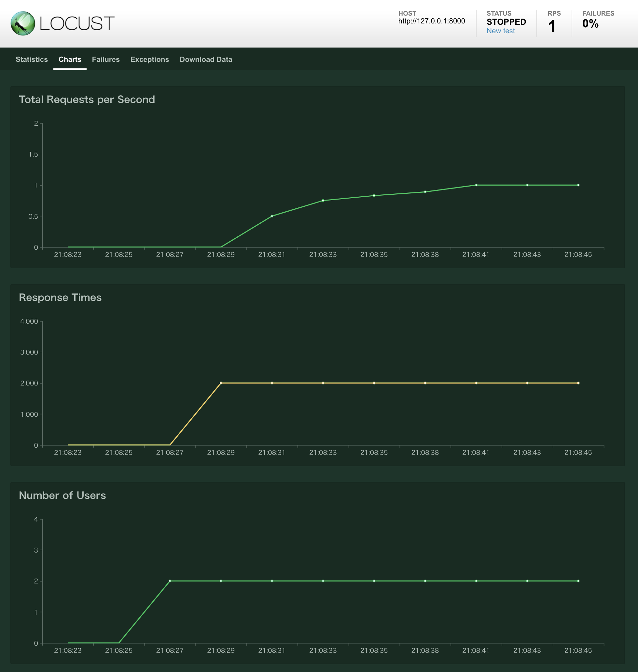The width and height of the screenshot is (638, 672).
Task: Open the Exceptions tab
Action: pyautogui.click(x=150, y=60)
